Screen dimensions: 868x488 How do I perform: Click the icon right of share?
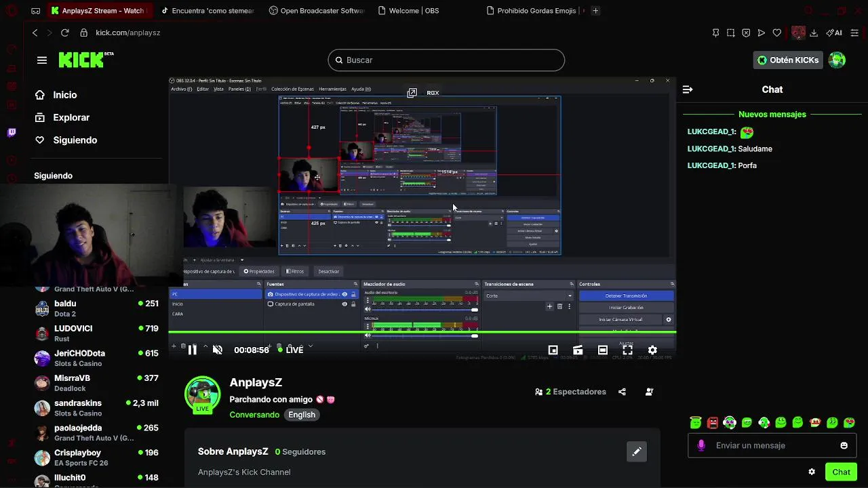tap(649, 392)
